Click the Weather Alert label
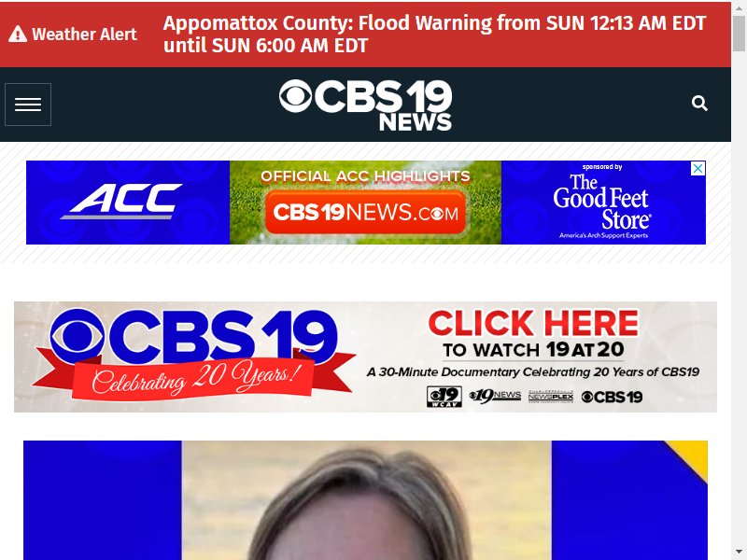This screenshot has height=560, width=747. [84, 35]
